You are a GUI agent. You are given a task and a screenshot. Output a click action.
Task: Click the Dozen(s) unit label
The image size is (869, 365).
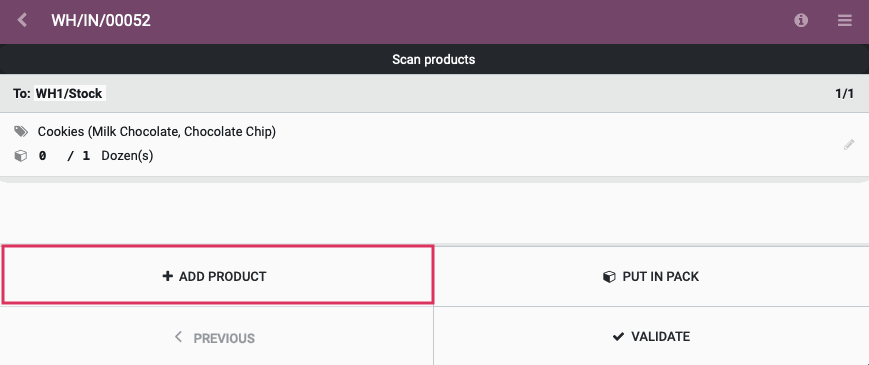(127, 156)
